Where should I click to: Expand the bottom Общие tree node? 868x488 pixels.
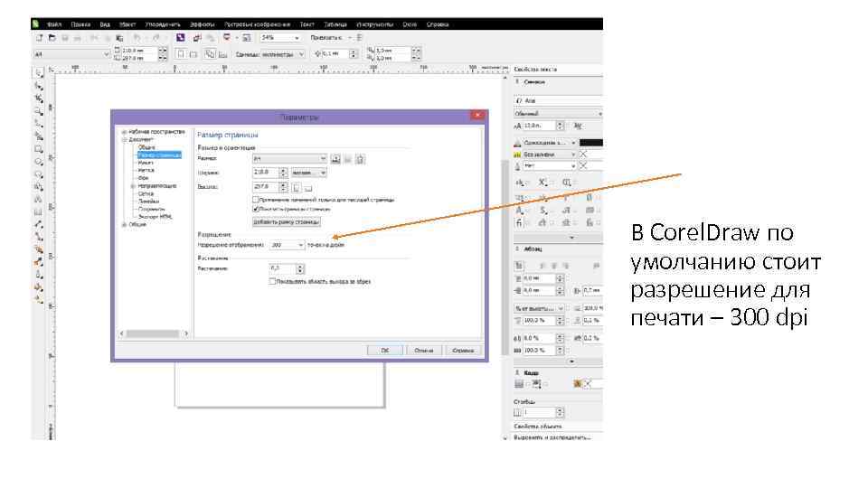pyautogui.click(x=124, y=225)
